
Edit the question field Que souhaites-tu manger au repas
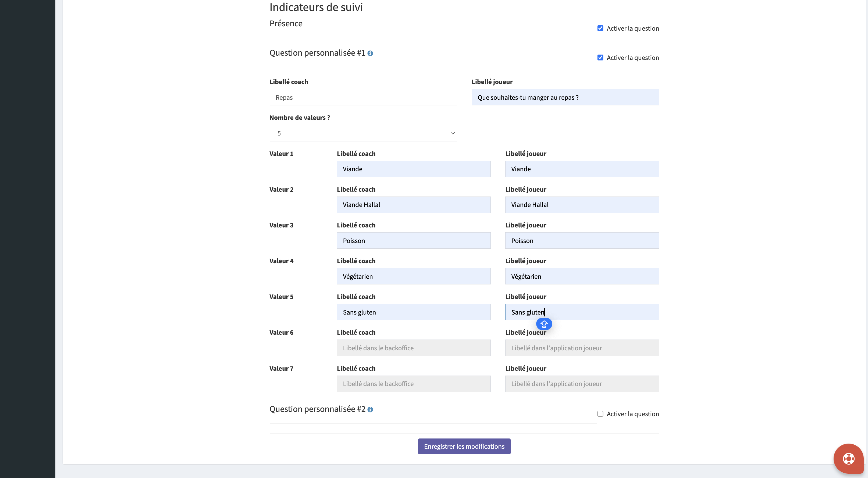click(565, 97)
